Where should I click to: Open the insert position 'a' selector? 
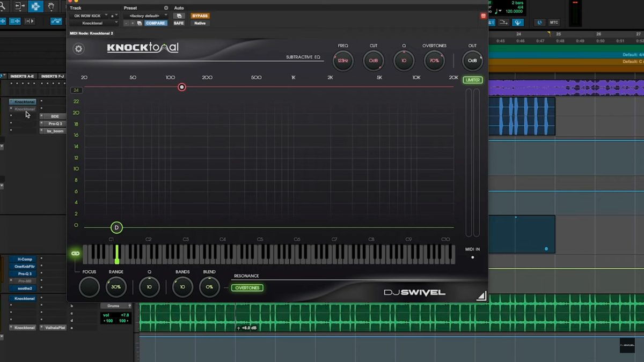(114, 16)
